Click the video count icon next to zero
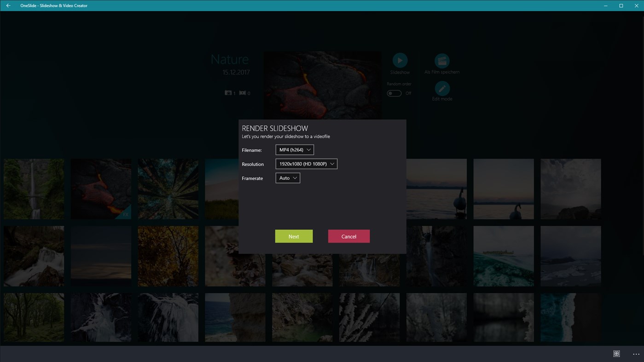This screenshot has width=644, height=362. [243, 93]
